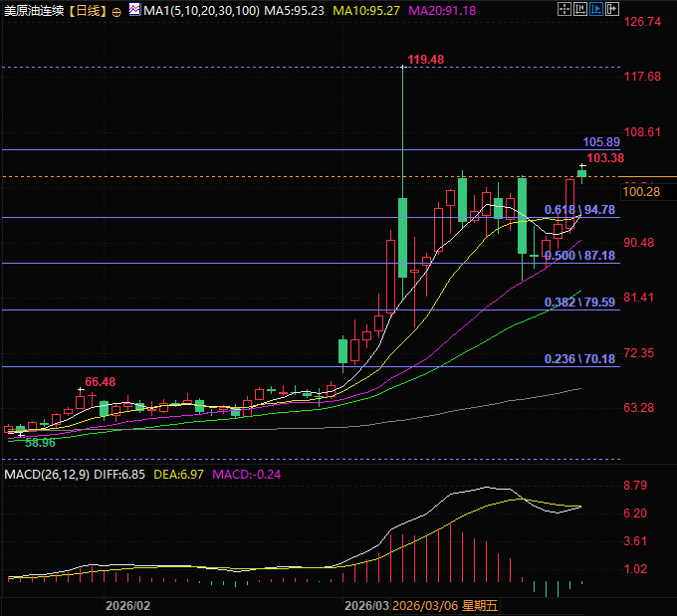Image resolution: width=677 pixels, height=616 pixels.
Task: Click the 8.79 MACD axis value
Action: pos(635,486)
